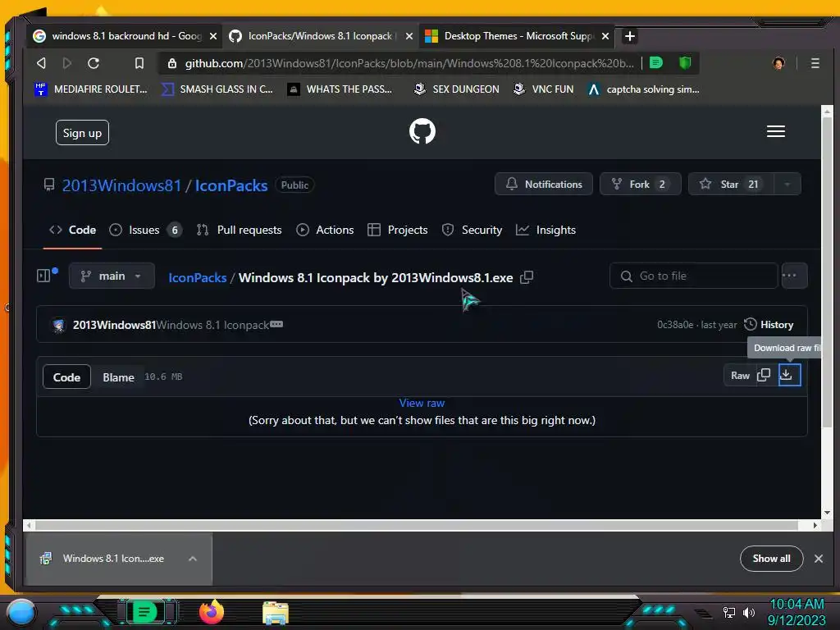The height and width of the screenshot is (630, 840).
Task: Expand the dropdown next to Star
Action: click(787, 184)
